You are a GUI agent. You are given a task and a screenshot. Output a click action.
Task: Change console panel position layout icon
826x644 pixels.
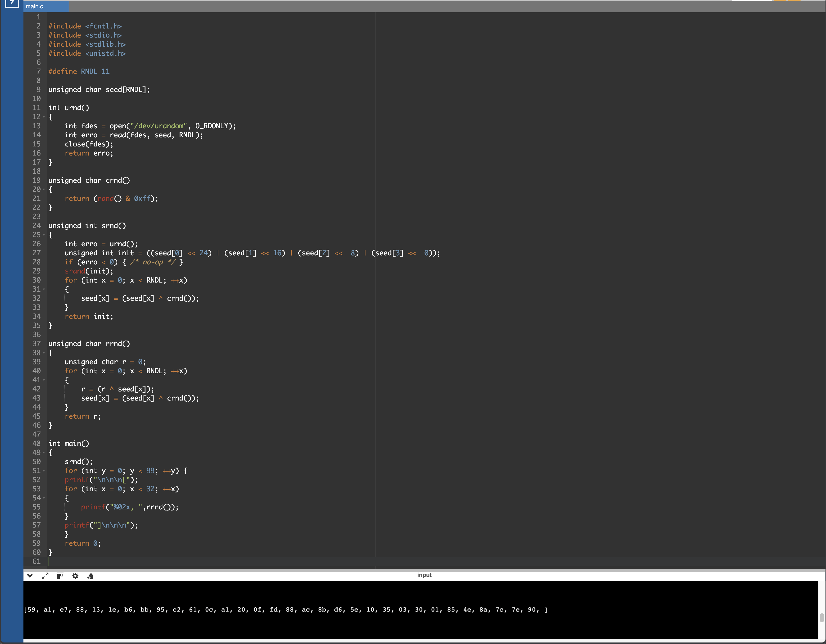click(60, 576)
